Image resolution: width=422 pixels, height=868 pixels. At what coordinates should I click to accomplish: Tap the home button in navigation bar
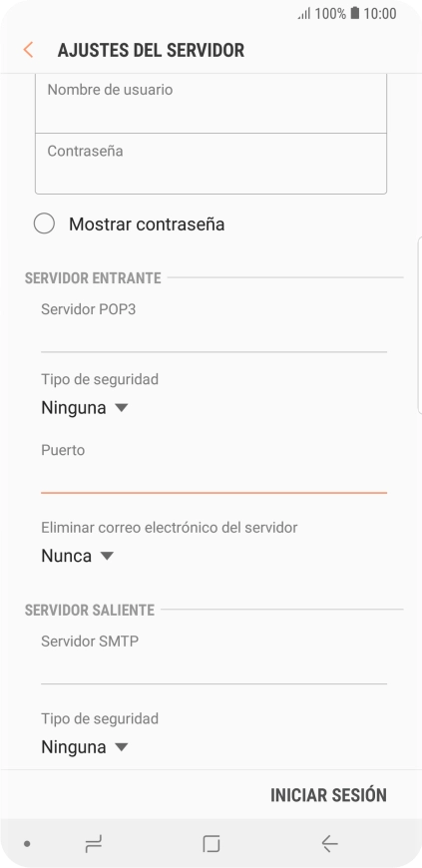click(211, 844)
